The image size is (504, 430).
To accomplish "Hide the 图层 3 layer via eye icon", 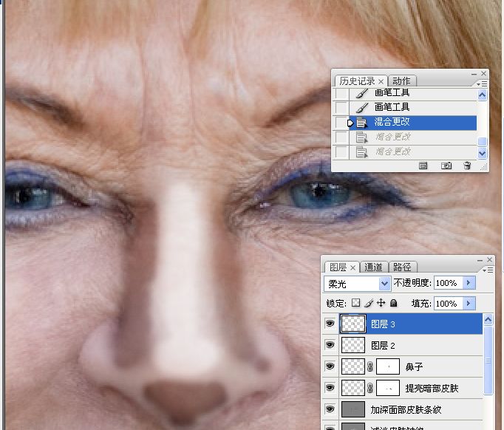I will 330,324.
